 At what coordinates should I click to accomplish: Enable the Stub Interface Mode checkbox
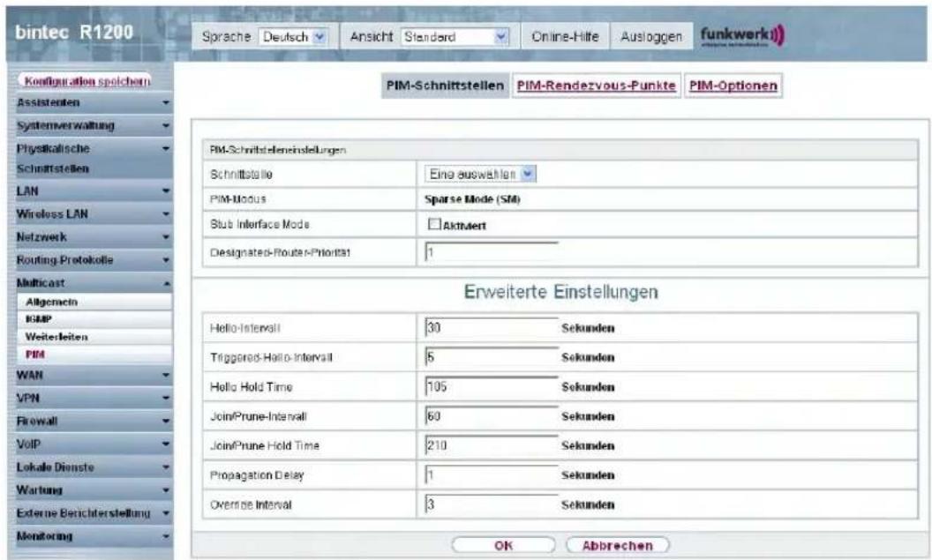(x=434, y=225)
